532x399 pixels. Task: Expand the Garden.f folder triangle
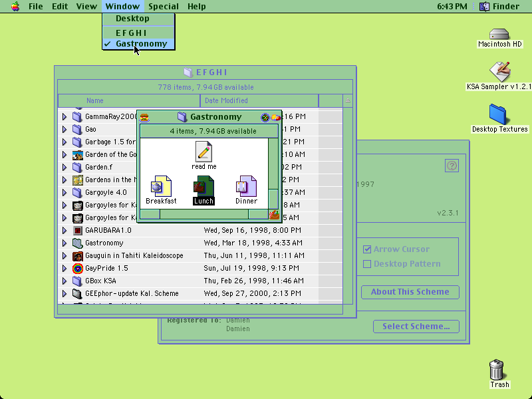click(x=65, y=168)
